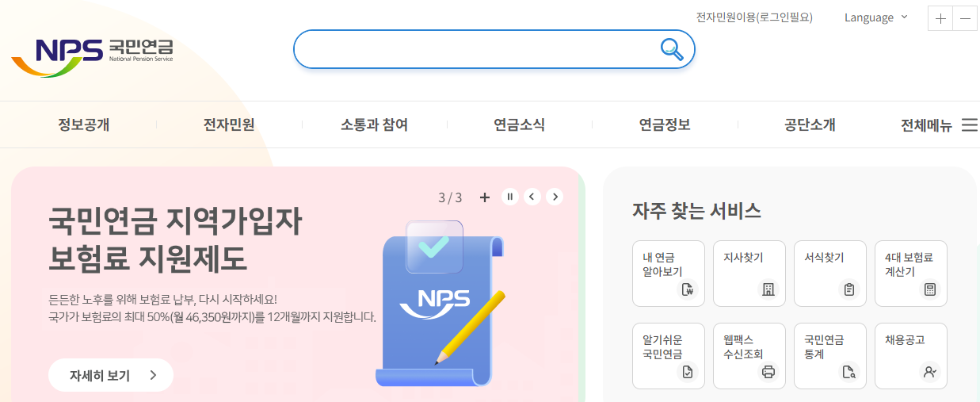Open the 채용공고 recruitment tile

tap(911, 356)
